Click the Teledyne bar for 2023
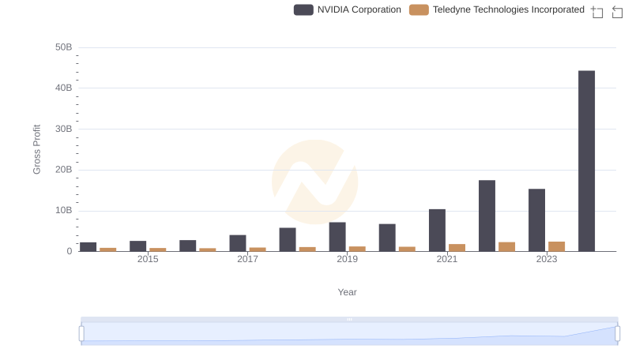632x364 pixels. (x=557, y=246)
